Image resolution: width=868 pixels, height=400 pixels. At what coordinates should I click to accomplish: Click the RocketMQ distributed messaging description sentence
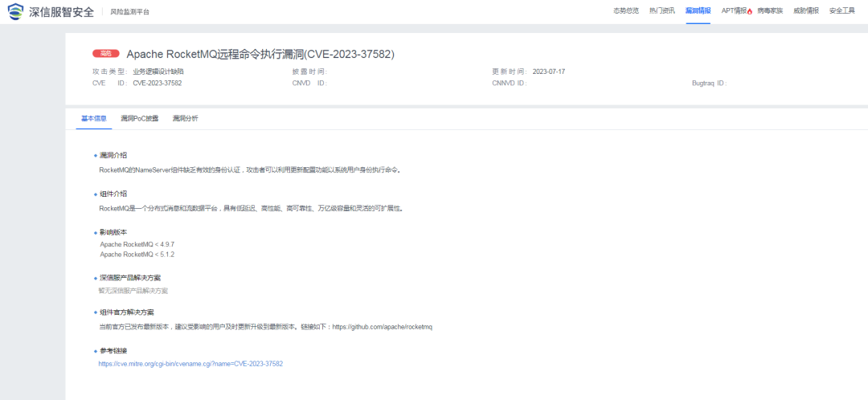(250, 209)
